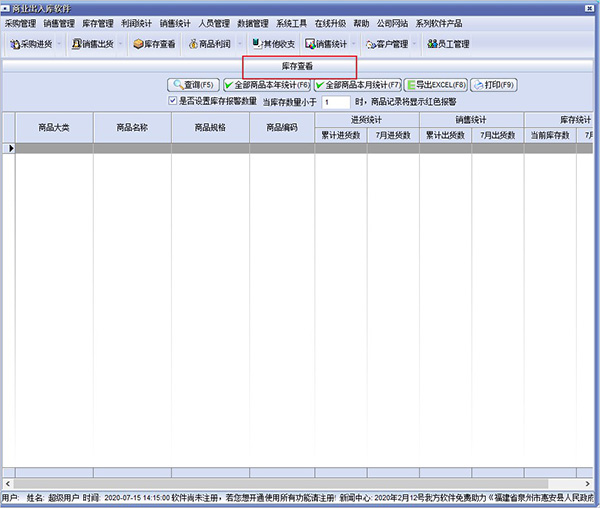Open the 采购进货 toolbar icon

click(x=15, y=44)
